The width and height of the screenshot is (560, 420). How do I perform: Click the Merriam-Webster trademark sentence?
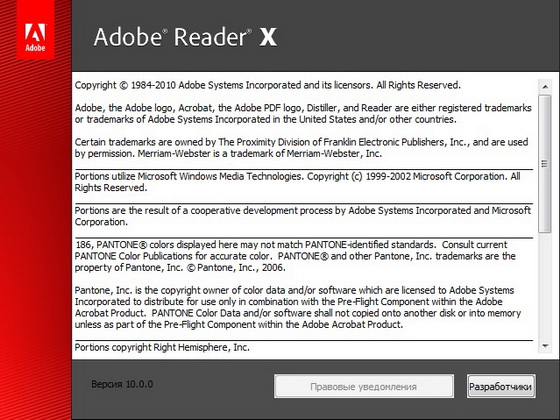click(x=260, y=154)
